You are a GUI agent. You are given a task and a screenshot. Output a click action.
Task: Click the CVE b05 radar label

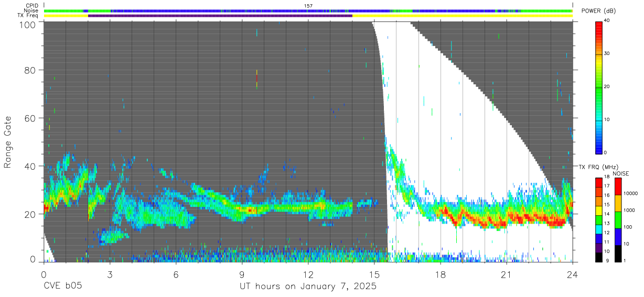tap(62, 287)
